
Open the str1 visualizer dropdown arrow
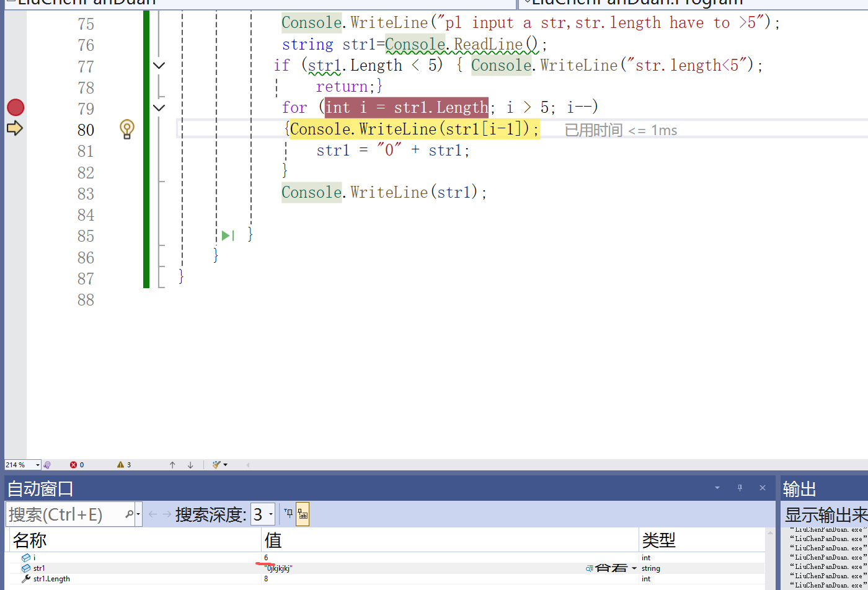[x=634, y=568]
